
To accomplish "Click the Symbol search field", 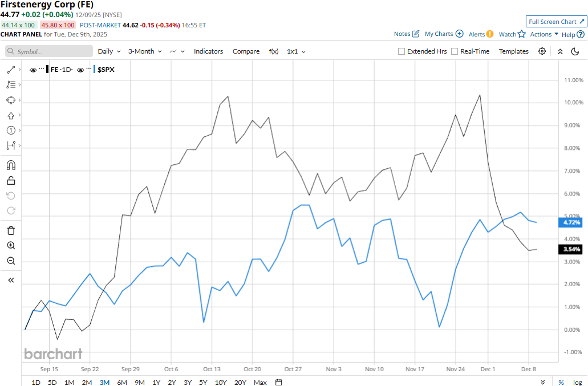I will (x=49, y=51).
